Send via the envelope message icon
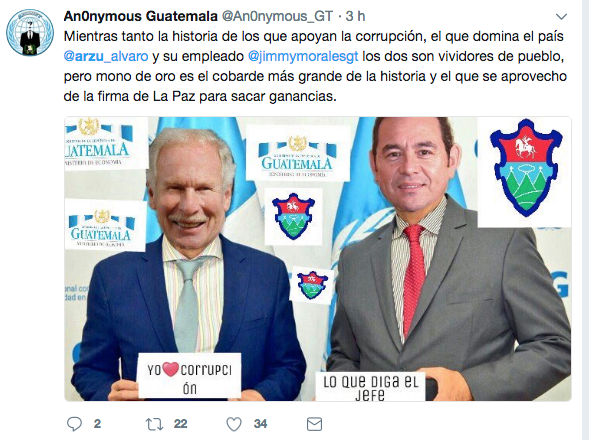 pos(314,424)
